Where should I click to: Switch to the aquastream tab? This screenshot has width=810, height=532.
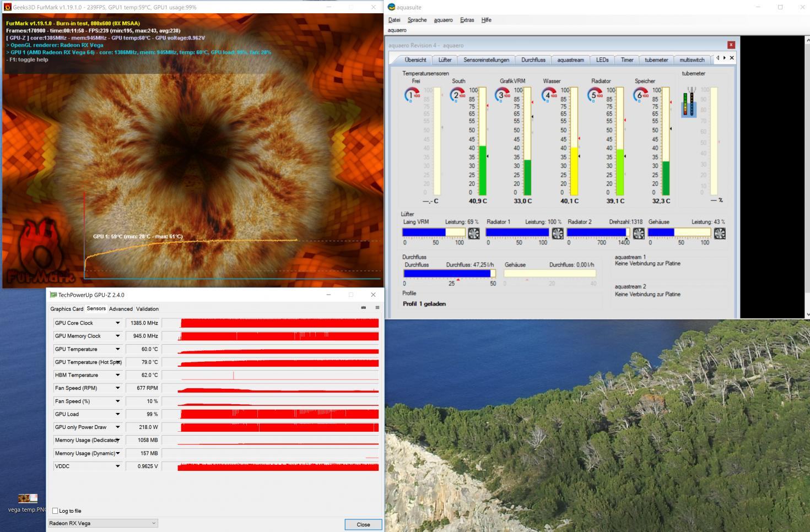[x=570, y=59]
